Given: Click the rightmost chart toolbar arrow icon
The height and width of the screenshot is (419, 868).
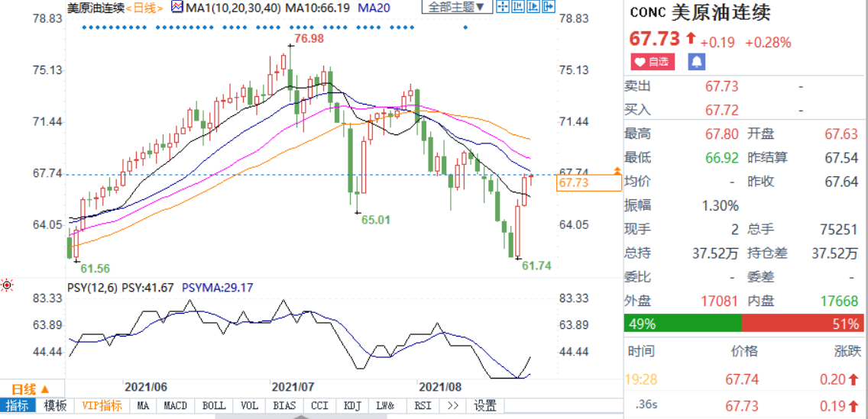Looking at the screenshot, I should (548, 8).
